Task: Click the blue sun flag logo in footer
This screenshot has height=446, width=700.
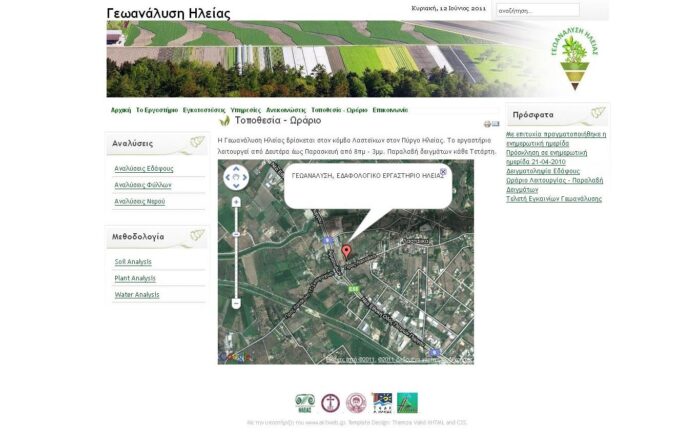Action: pyautogui.click(x=382, y=403)
